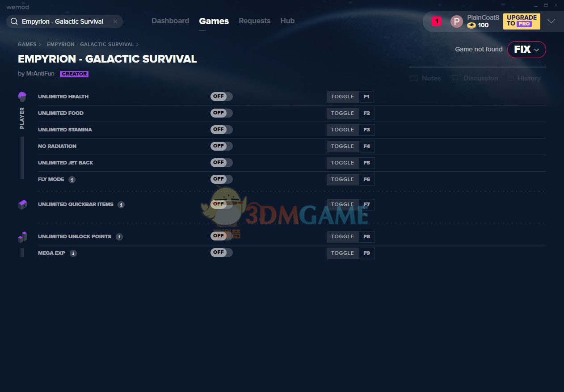Click the Notes tab icon

tap(413, 78)
